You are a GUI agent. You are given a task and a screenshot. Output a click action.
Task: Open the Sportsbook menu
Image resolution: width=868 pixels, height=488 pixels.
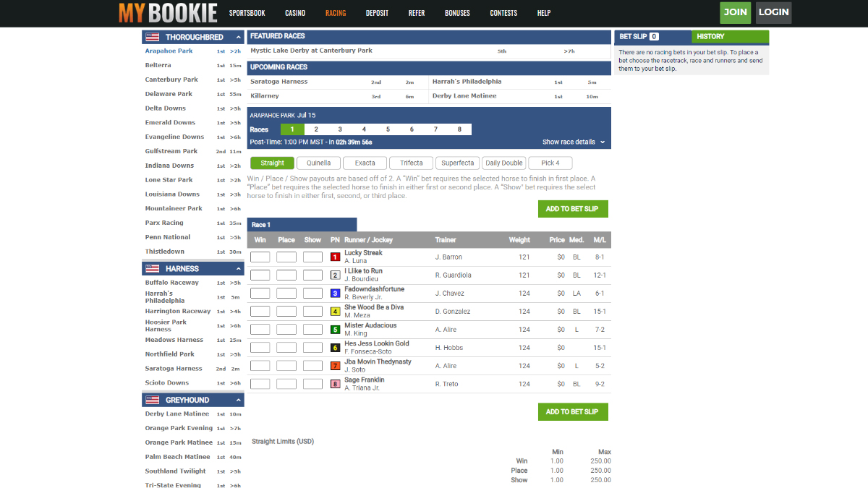pos(247,13)
